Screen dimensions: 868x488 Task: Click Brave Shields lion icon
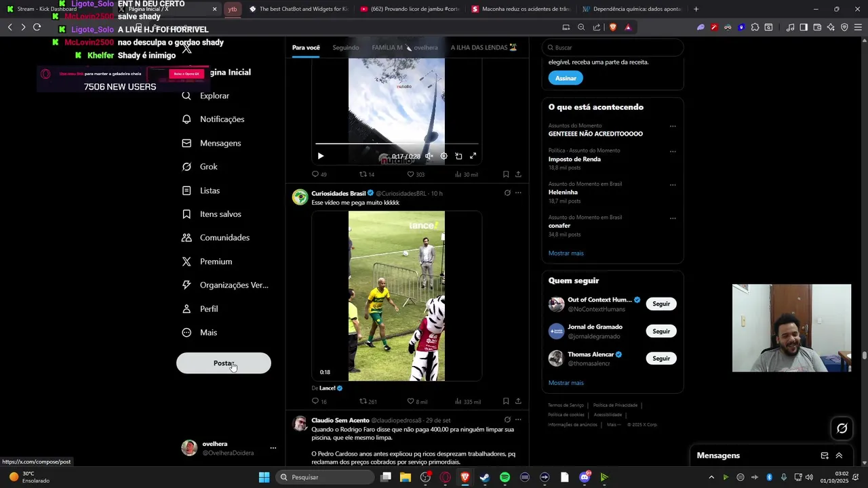[613, 27]
